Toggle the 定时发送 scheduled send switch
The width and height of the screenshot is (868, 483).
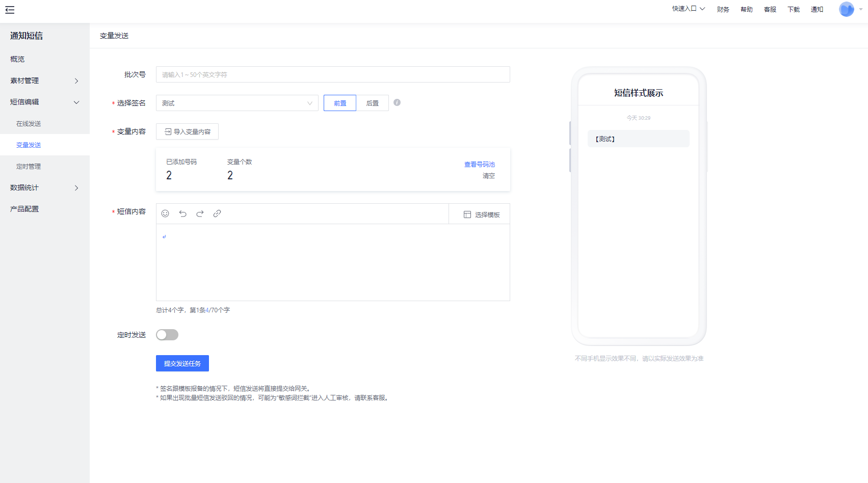coord(167,335)
